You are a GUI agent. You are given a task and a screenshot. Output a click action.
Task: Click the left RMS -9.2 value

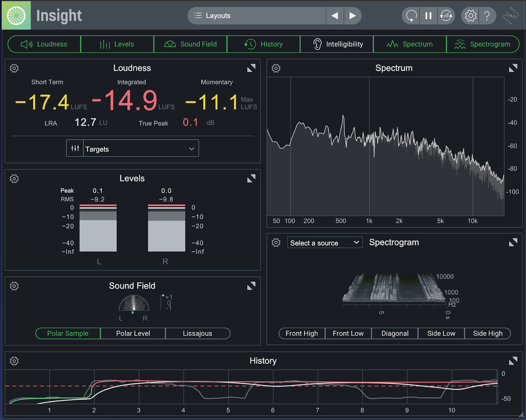pos(98,199)
